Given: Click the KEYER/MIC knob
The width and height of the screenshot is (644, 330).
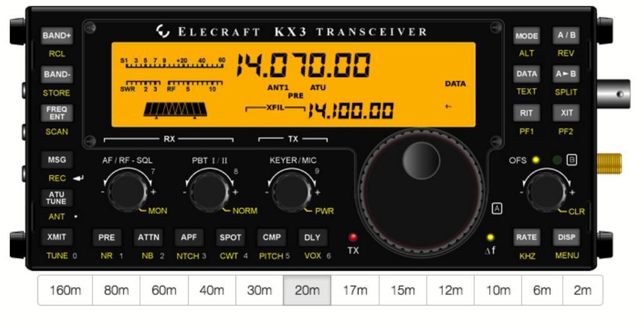Looking at the screenshot, I should click(292, 191).
